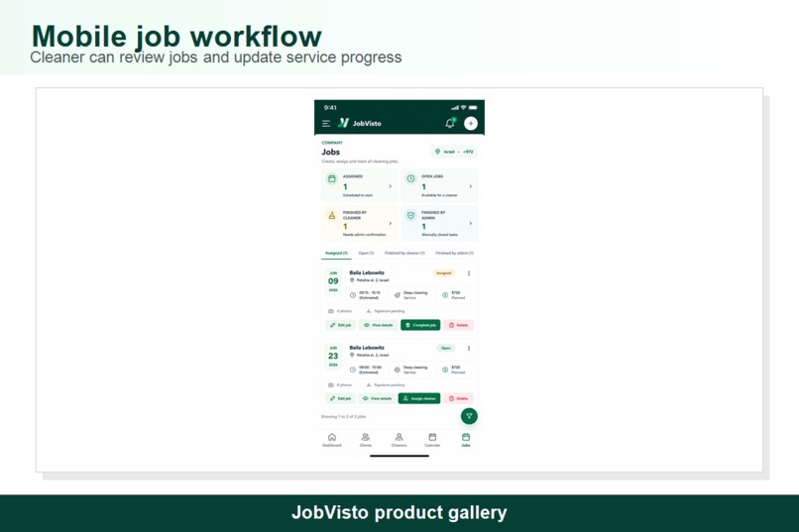Click the Open Jobs clock icon
This screenshot has height=532, width=799.
coord(410,178)
